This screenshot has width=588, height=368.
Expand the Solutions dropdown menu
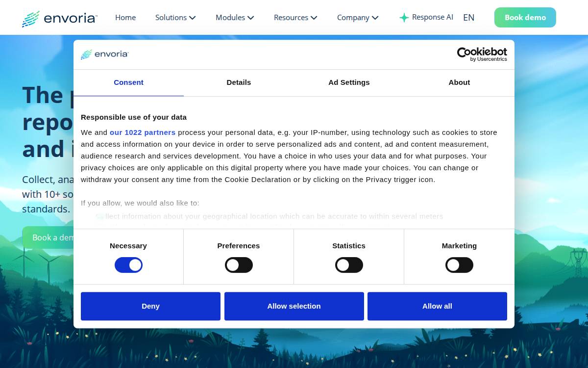point(175,18)
